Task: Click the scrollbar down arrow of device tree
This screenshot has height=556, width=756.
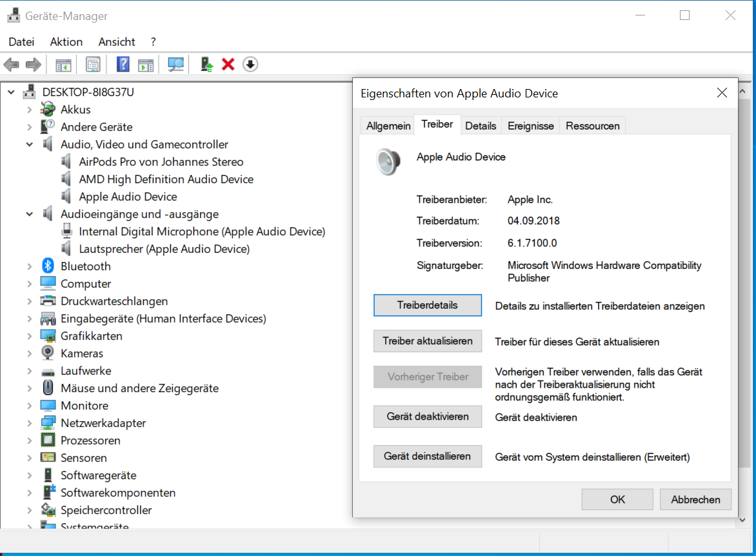Action: 742,520
